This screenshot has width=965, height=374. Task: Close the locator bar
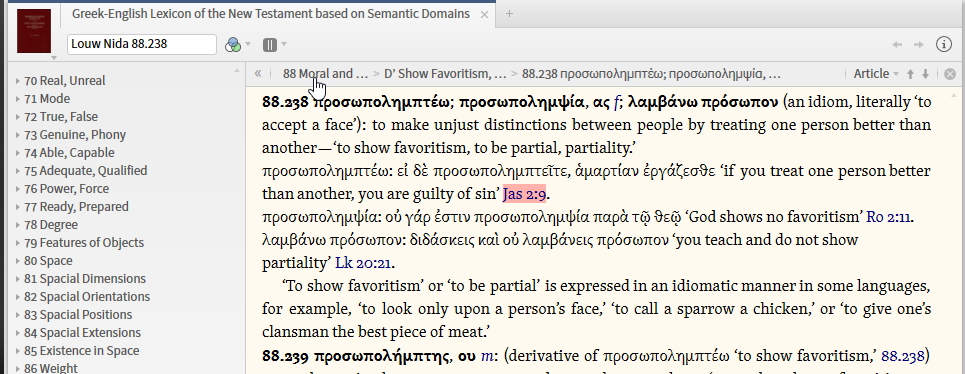(x=950, y=74)
